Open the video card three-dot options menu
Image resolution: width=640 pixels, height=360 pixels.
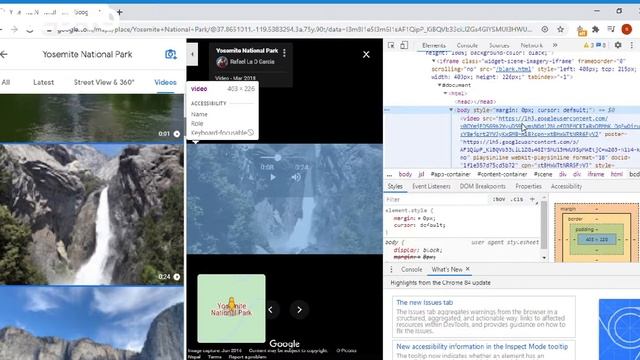point(284,53)
